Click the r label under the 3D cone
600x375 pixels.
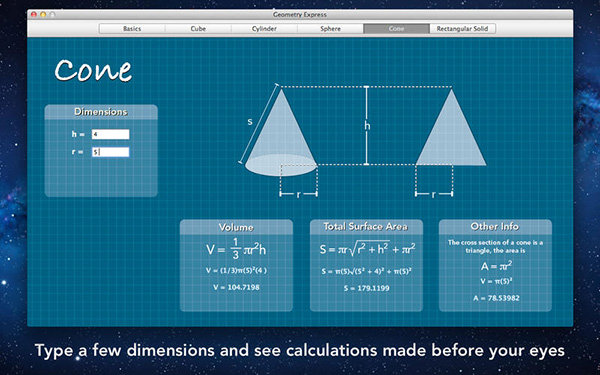tap(298, 194)
